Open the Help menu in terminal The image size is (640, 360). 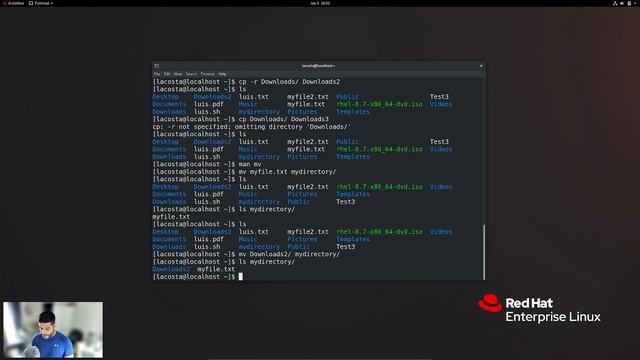click(222, 74)
